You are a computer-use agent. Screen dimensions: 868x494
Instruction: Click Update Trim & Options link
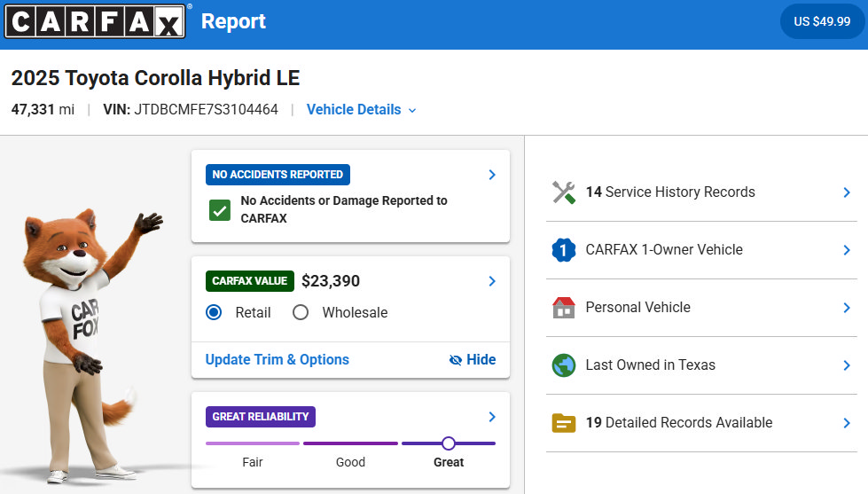pos(278,359)
